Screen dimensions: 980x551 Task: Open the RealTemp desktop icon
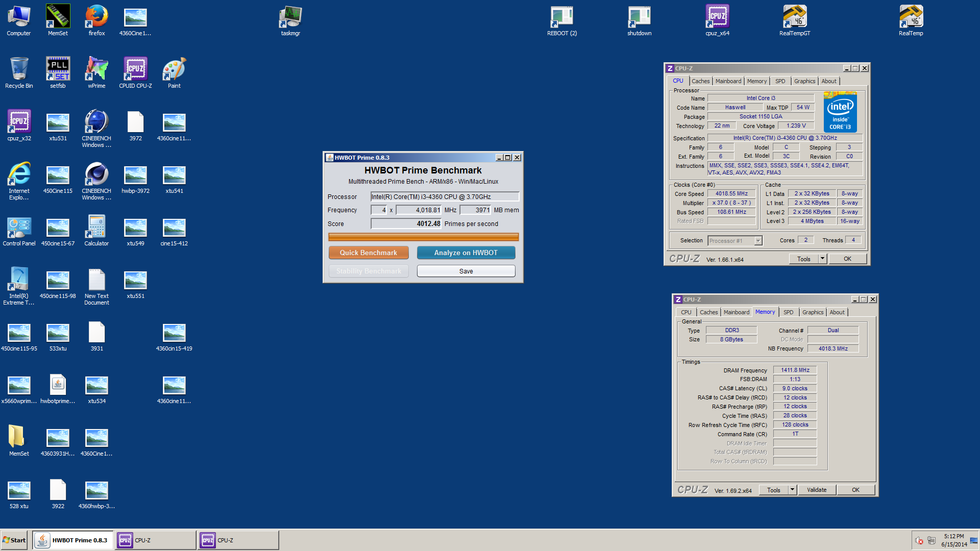coord(911,20)
